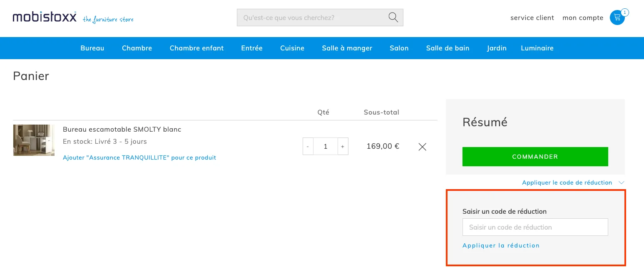Viewport: 644px width, 280px height.
Task: Increase quantity with the plus button
Action: pyautogui.click(x=342, y=146)
